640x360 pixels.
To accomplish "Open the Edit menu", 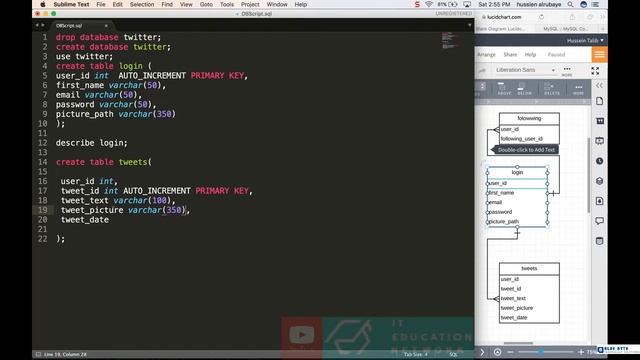I will coord(118,4).
